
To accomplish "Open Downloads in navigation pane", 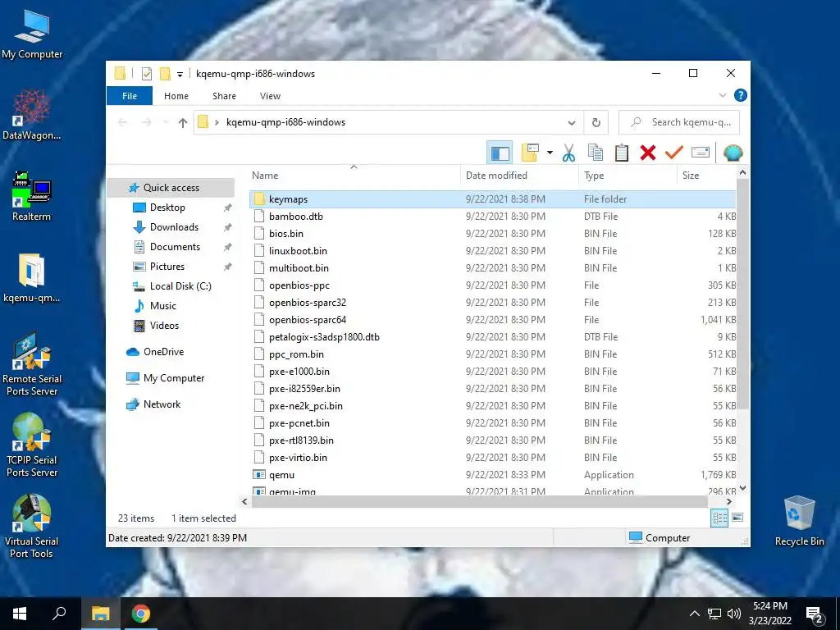I will (x=174, y=227).
